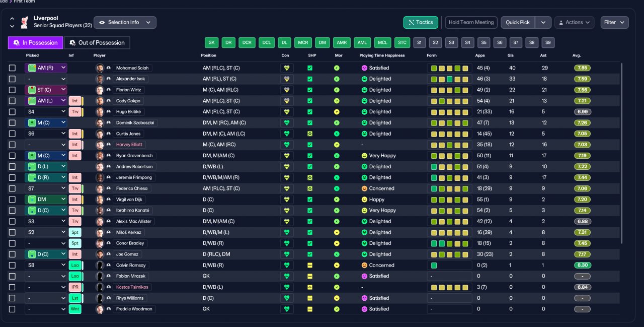Tick the checkbox for Mohamed Salah

13,68
